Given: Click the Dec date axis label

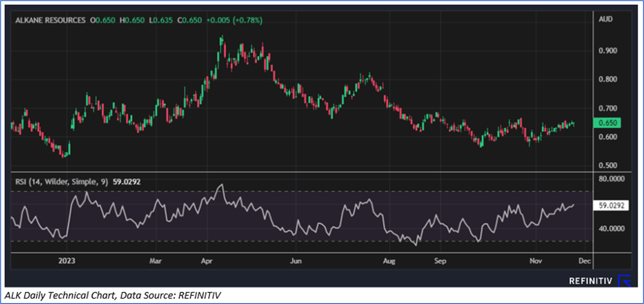Looking at the screenshot, I should (585, 261).
